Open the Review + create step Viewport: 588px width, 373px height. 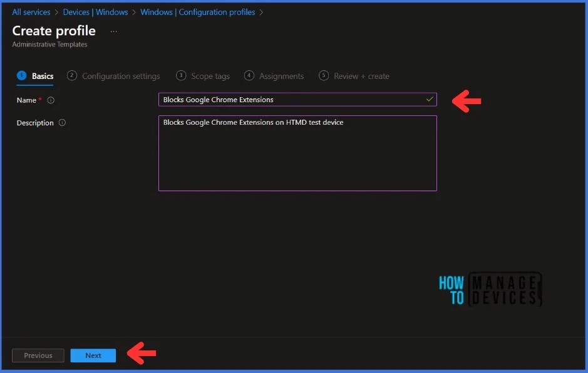click(x=362, y=75)
